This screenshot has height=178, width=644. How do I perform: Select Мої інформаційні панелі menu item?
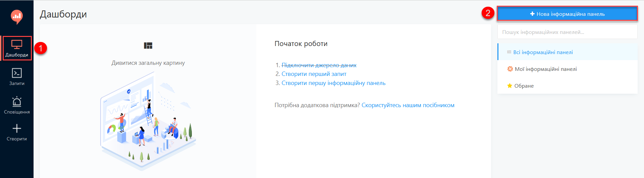coord(568,69)
